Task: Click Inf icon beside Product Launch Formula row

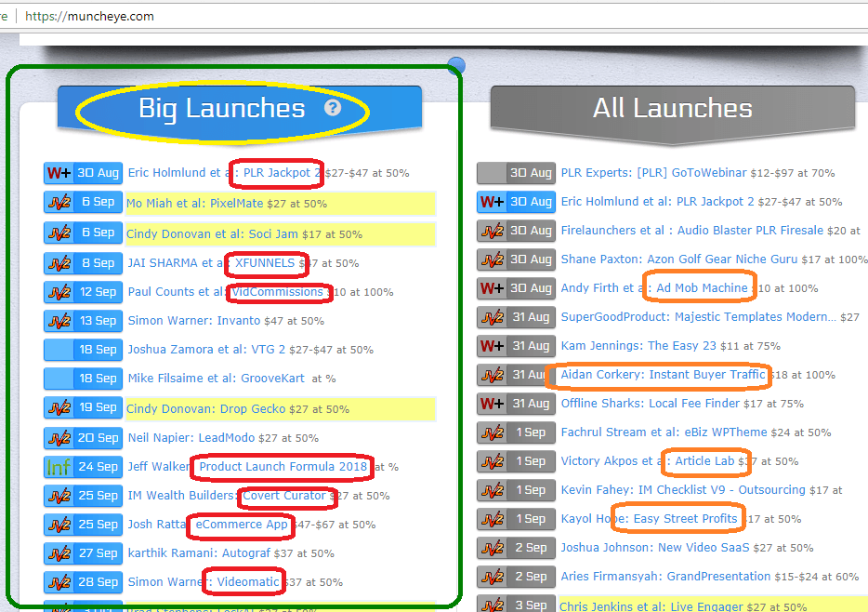Action: [x=59, y=467]
